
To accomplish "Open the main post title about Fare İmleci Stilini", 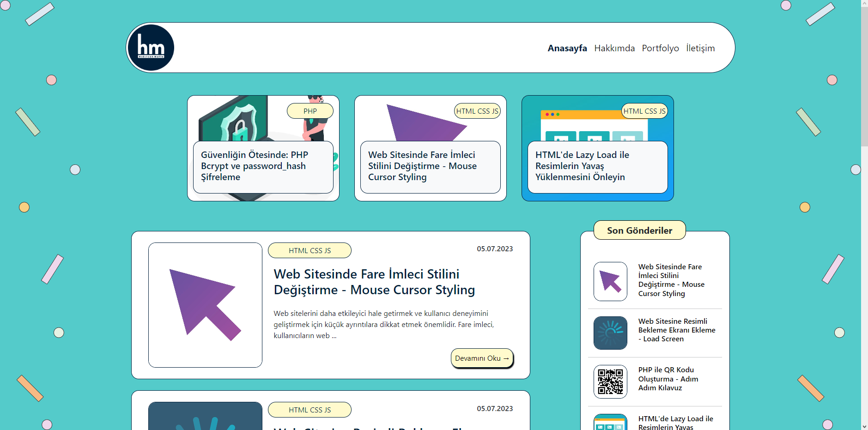I will click(374, 282).
